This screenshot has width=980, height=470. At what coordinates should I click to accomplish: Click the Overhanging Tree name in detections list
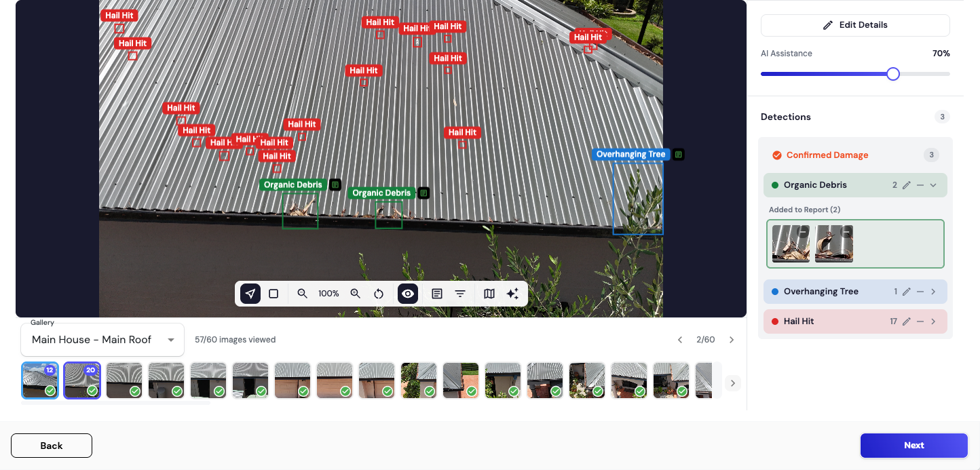821,292
